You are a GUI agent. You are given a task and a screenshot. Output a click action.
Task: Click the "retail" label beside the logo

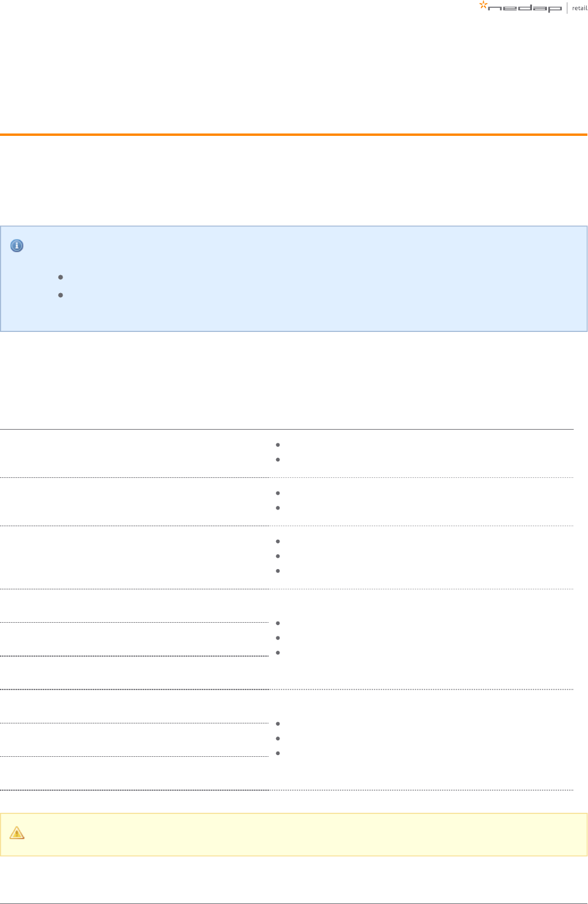(x=580, y=8)
